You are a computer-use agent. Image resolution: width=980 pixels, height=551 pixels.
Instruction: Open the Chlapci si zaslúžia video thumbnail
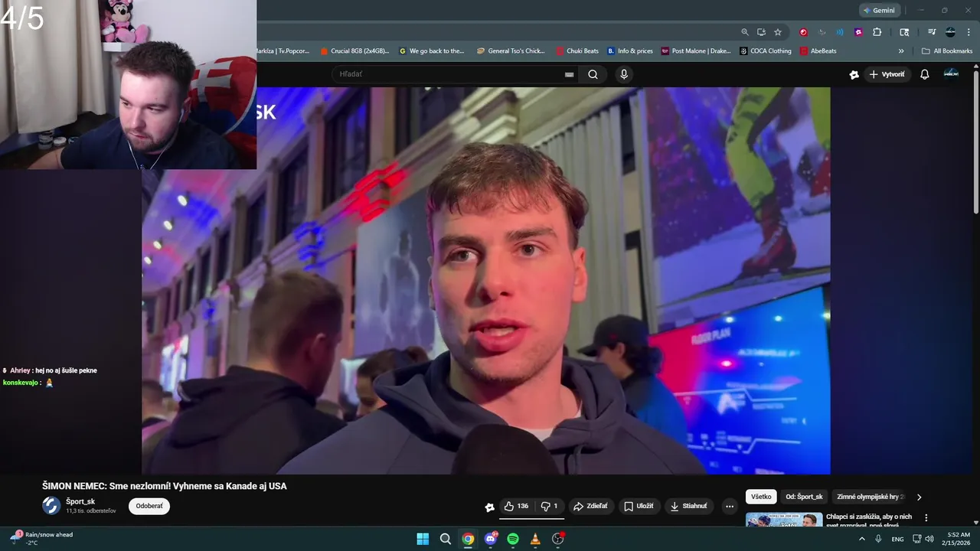784,520
